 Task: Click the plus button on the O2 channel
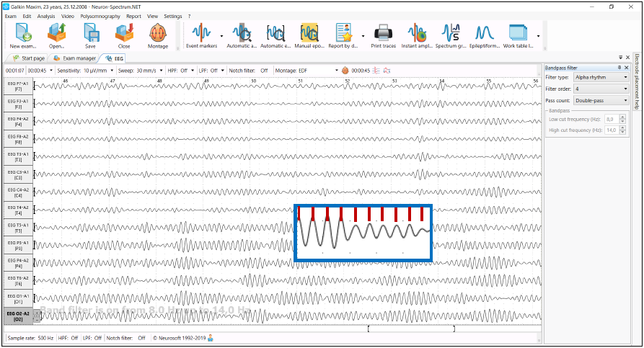click(x=37, y=313)
